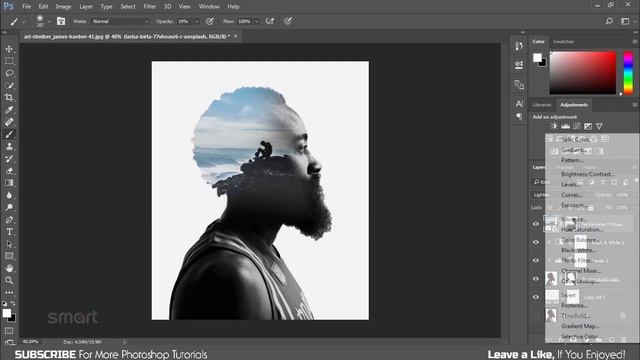Add a Levels adjustment via histogram icon
The image size is (640, 360).
tap(565, 126)
